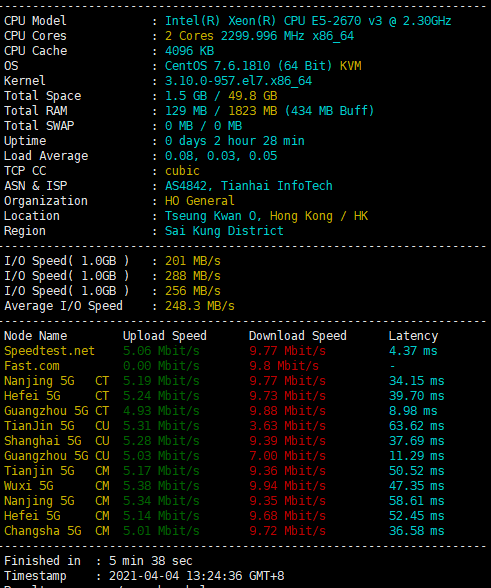Image resolution: width=491 pixels, height=588 pixels.
Task: Click the kernel version 3.10.0-957.el7.x86_64
Action: (x=238, y=81)
